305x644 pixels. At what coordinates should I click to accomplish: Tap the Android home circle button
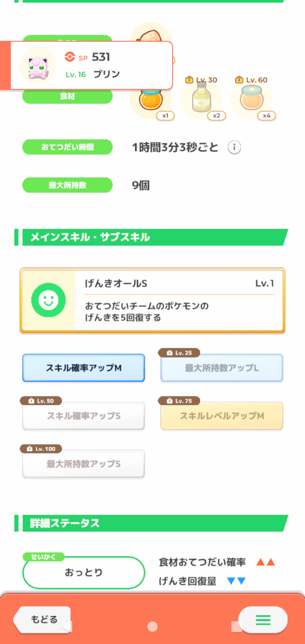[152, 627]
